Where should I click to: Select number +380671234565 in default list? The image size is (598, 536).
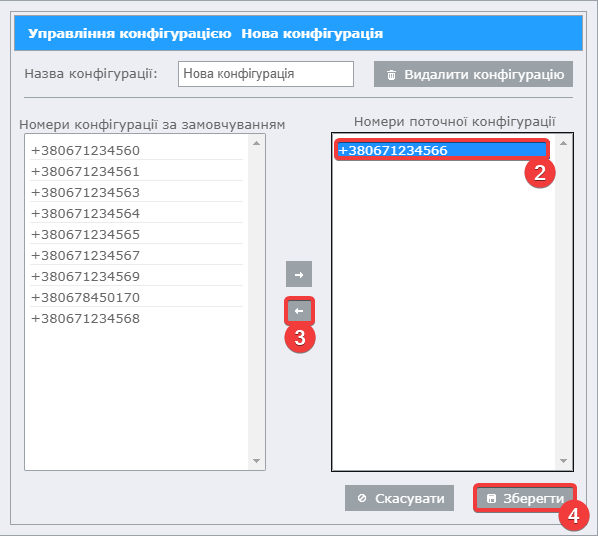coord(137,234)
